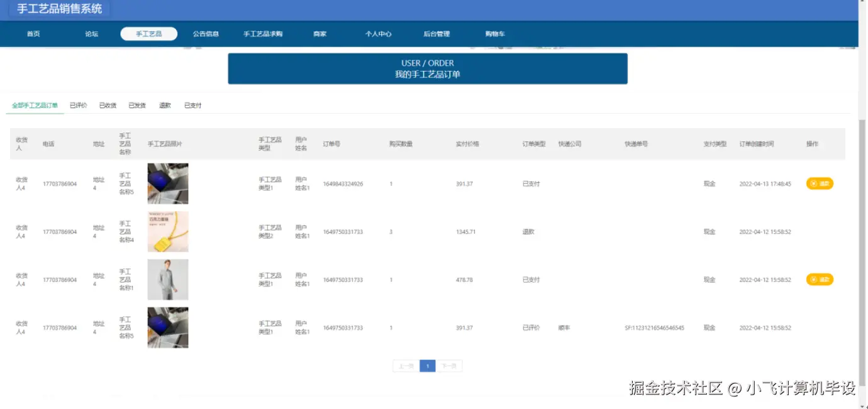Select page 1 in the pagination
The width and height of the screenshot is (868, 409).
pyautogui.click(x=428, y=366)
